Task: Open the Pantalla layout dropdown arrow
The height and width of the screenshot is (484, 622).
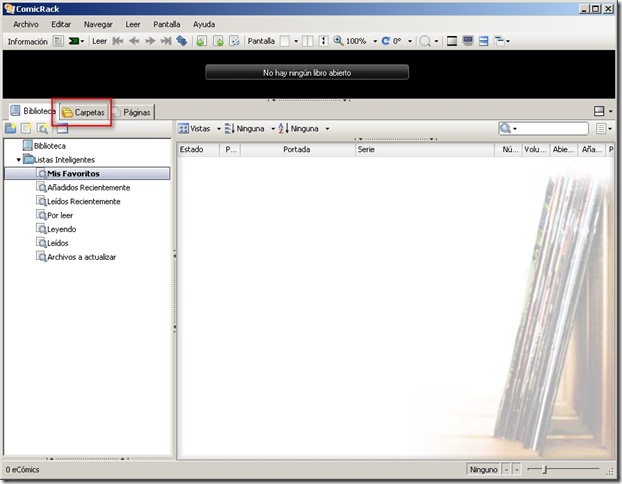Action: [x=296, y=41]
